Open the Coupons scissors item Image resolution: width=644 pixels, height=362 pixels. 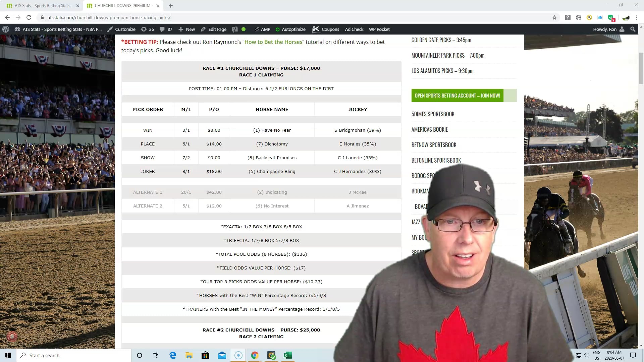point(326,29)
